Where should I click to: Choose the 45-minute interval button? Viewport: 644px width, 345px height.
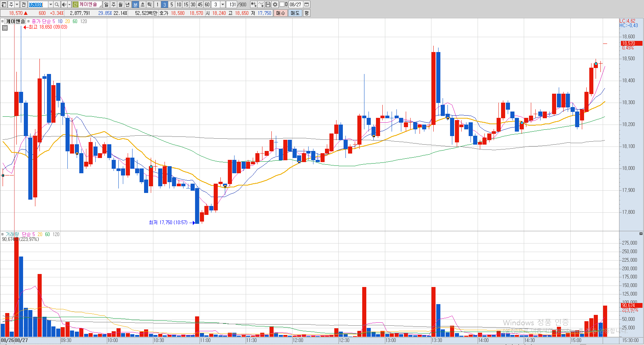(200, 4)
